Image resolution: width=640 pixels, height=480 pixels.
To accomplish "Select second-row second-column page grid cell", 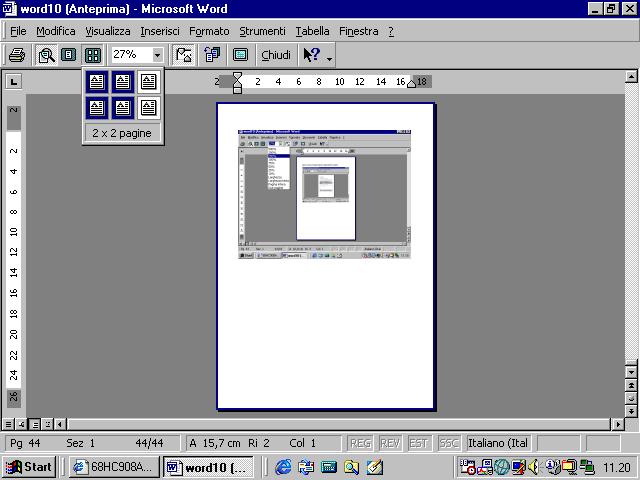I will click(122, 108).
